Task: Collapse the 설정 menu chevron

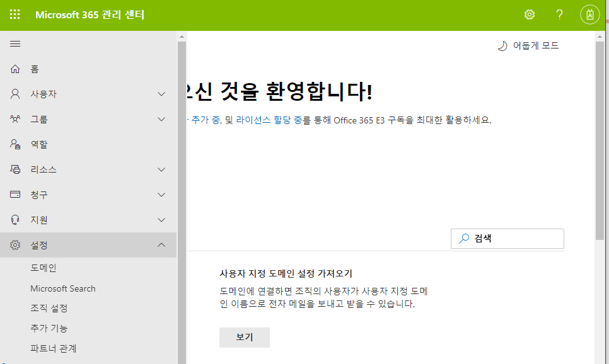Action: [161, 245]
